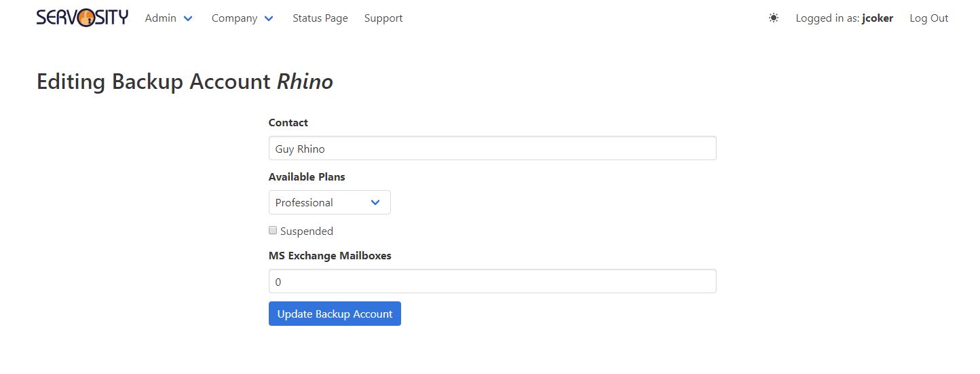
Task: Click Log Out in the navbar
Action: [928, 18]
